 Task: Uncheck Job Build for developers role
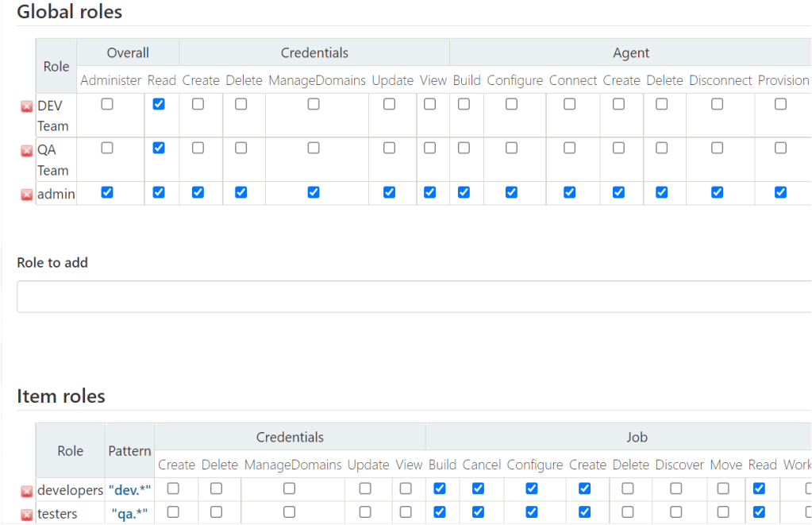440,488
